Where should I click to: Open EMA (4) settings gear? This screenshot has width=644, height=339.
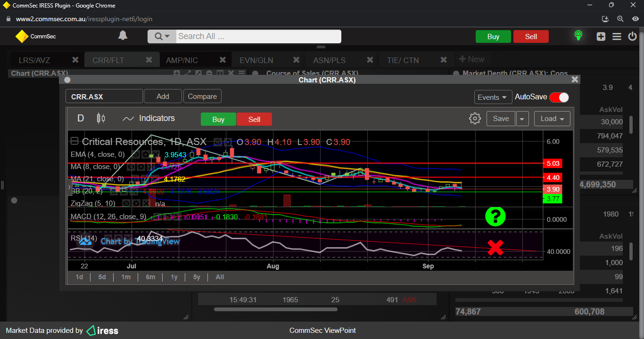(x=146, y=154)
